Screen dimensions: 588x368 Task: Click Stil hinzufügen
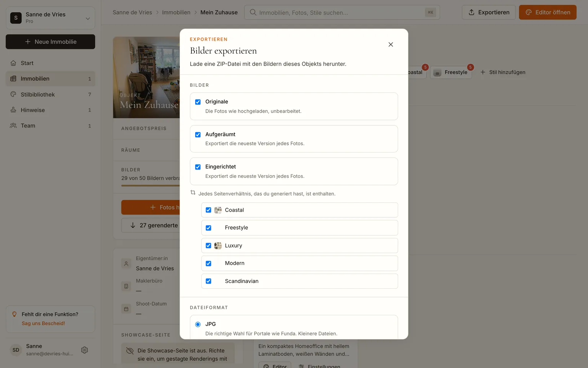[x=503, y=72]
